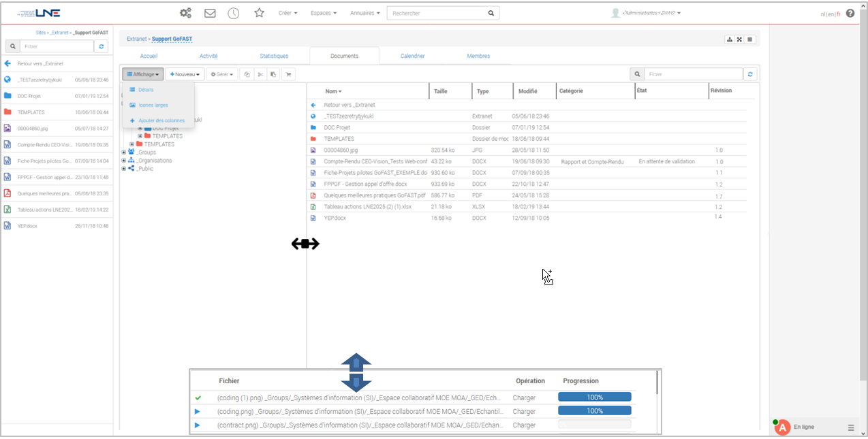This screenshot has height=439, width=868.
Task: Choose Ajouter des colonnes menu entry
Action: [161, 120]
